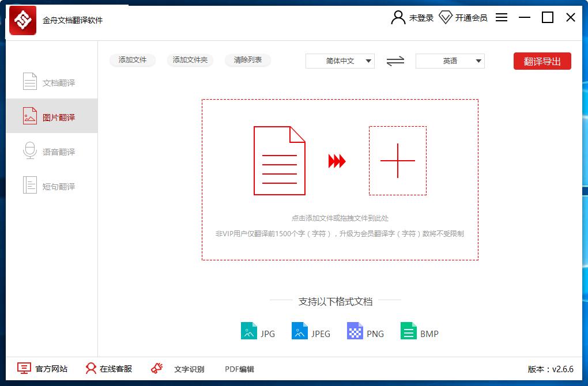Clear the list with 清除列表

(x=248, y=60)
